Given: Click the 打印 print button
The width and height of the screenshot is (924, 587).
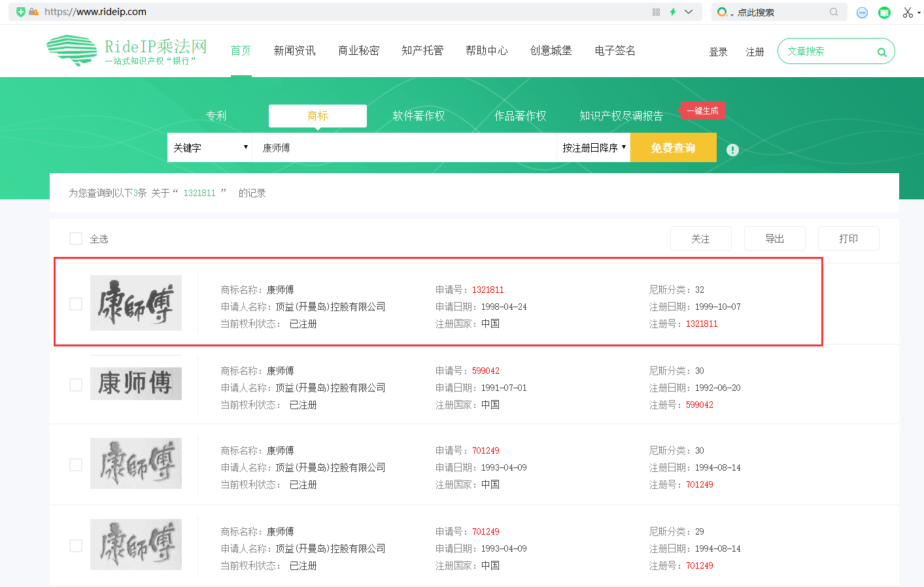Looking at the screenshot, I should [849, 239].
